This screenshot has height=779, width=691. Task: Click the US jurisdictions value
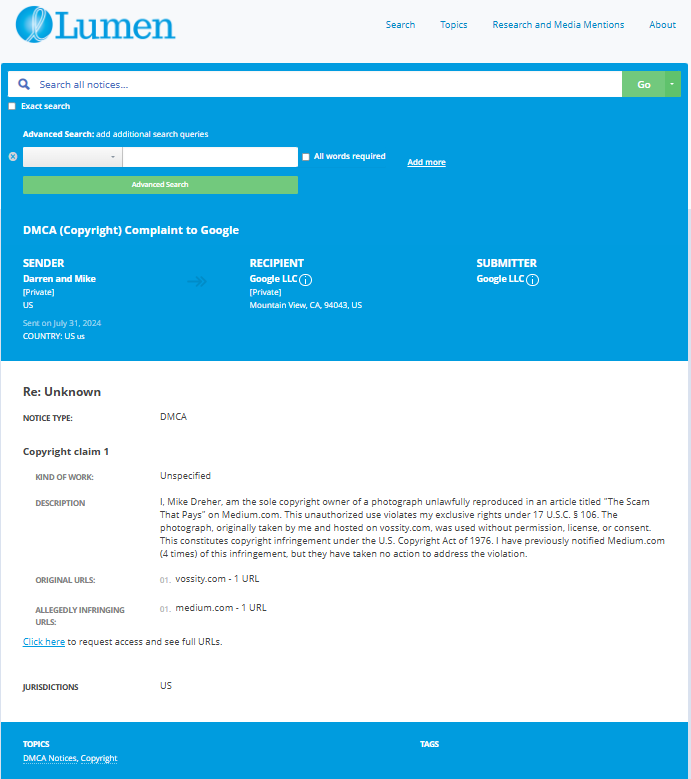coord(166,686)
